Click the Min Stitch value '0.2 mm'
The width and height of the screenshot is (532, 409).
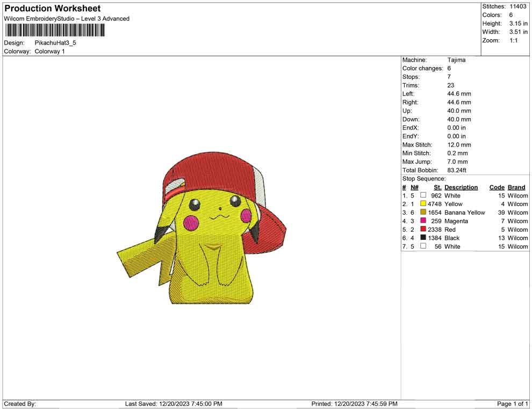pos(457,153)
